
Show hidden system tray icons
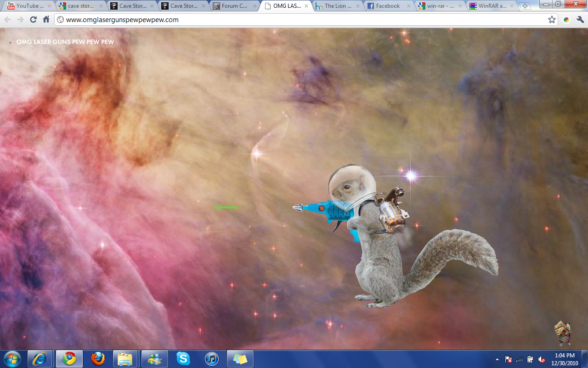(497, 359)
